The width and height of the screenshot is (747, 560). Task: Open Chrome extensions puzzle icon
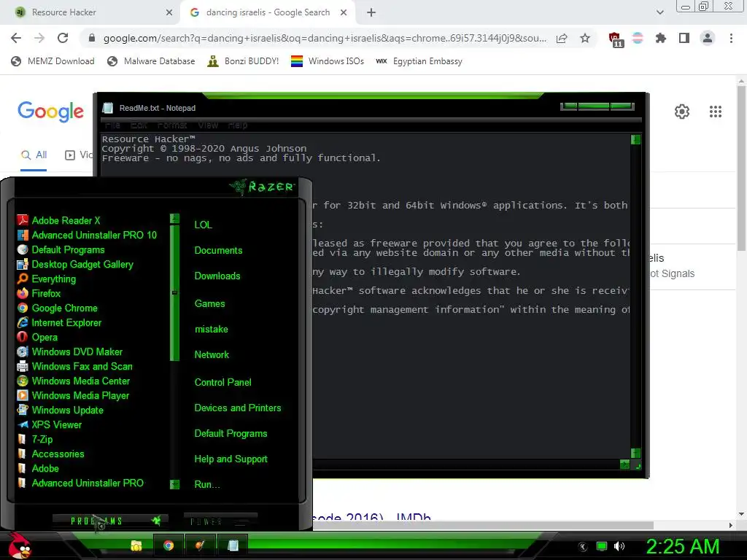[x=661, y=38]
